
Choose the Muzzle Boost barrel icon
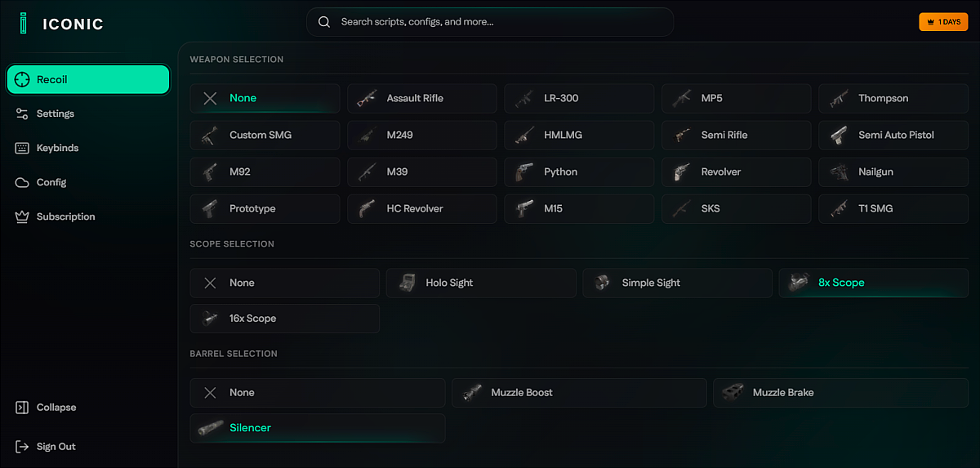(x=472, y=392)
